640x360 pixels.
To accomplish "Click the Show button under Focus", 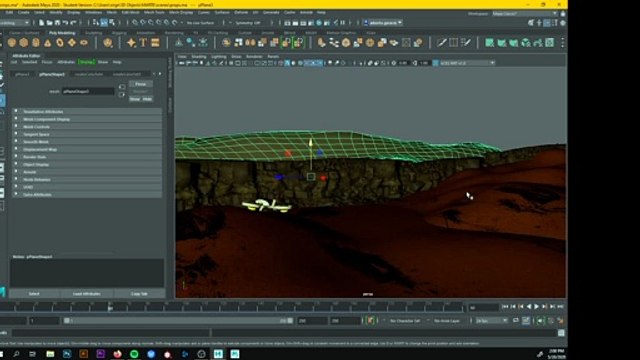I will click(135, 99).
